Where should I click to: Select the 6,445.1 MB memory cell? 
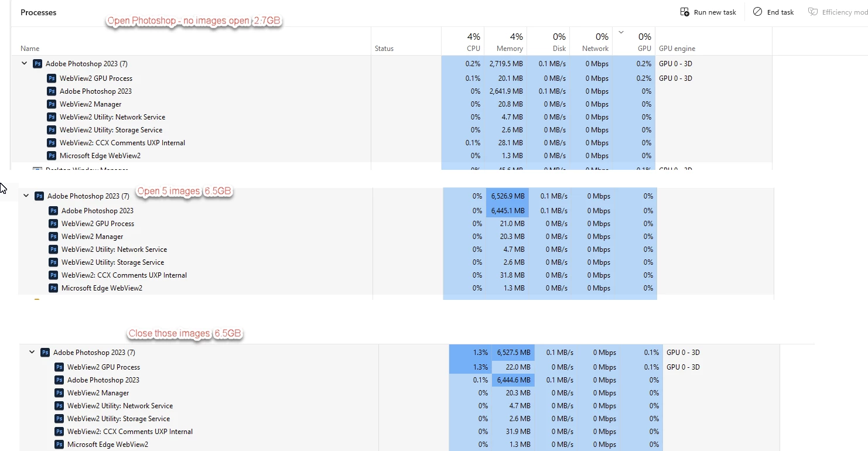click(x=507, y=211)
